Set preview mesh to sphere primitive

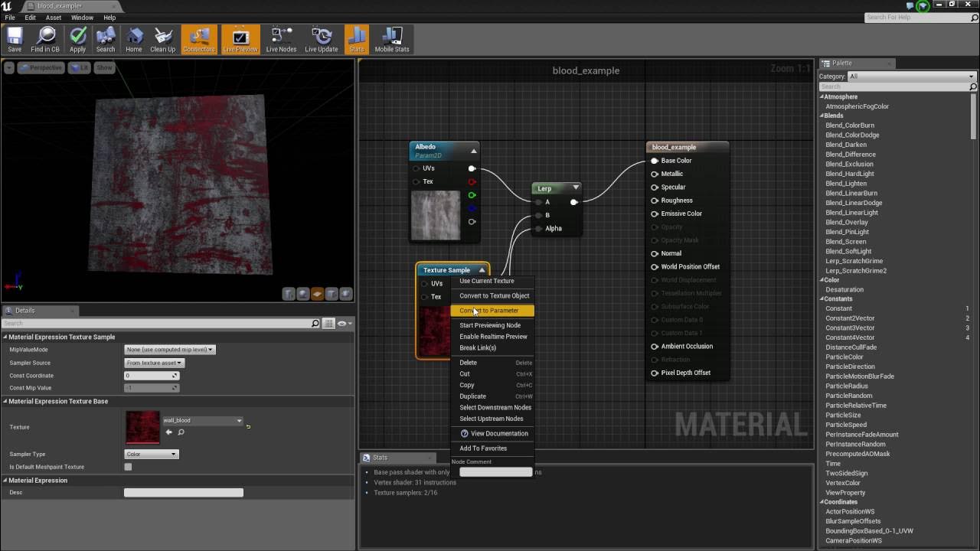click(303, 293)
